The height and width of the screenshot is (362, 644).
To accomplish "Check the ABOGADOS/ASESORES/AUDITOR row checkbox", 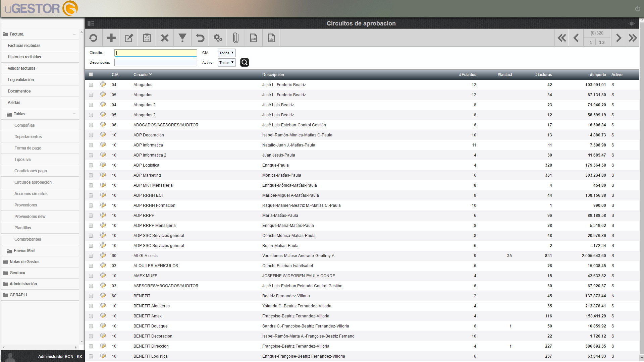I will tap(91, 125).
